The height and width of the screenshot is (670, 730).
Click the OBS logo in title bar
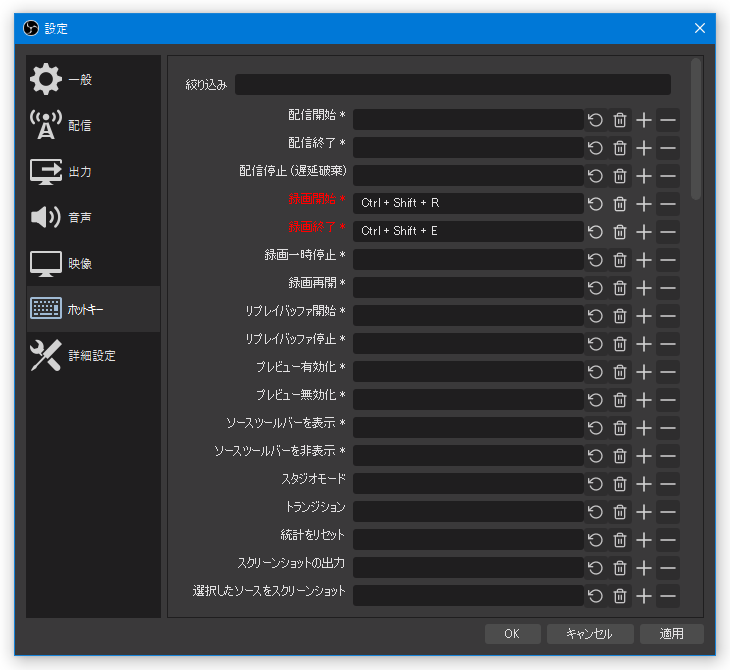31,28
